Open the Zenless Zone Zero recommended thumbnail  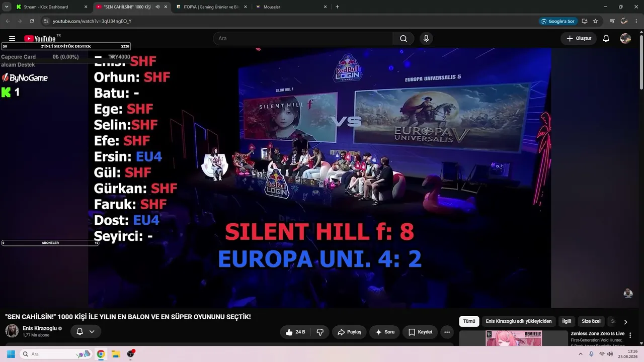513,338
